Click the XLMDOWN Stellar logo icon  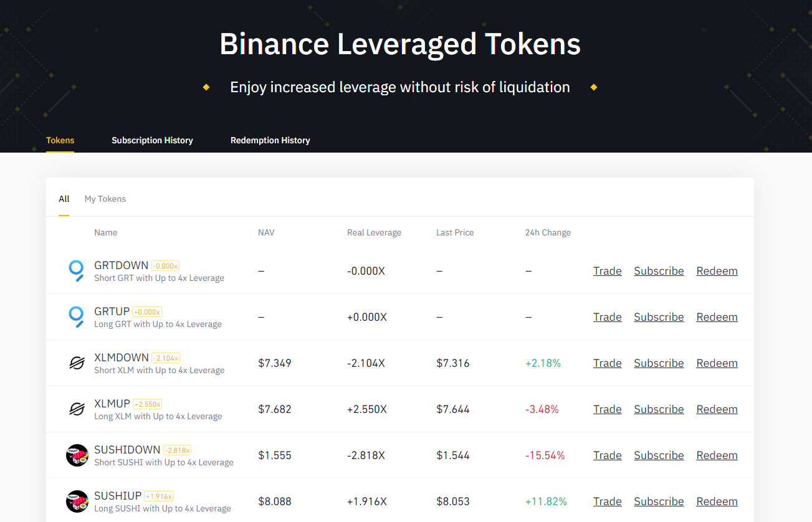click(x=76, y=363)
